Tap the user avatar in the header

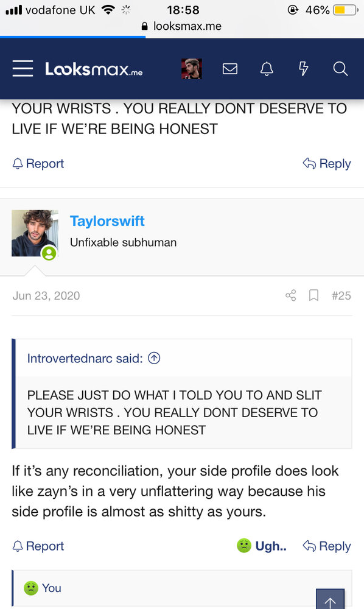pos(192,69)
